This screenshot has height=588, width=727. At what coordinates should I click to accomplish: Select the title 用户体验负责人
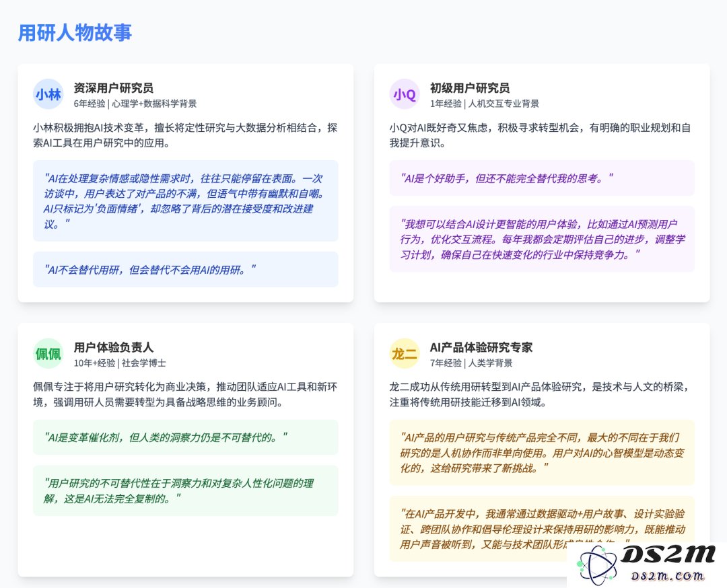pyautogui.click(x=114, y=347)
